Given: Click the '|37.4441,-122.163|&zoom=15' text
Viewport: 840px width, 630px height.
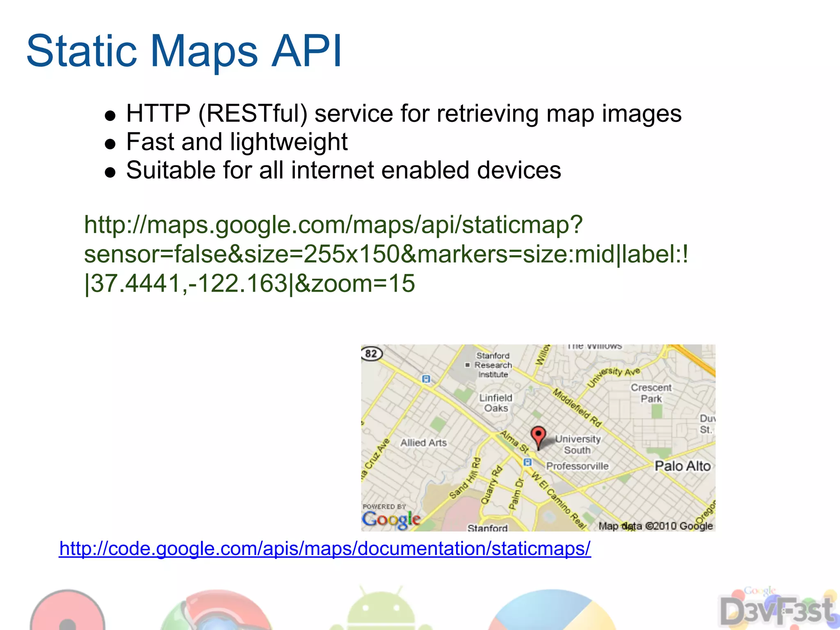Looking at the screenshot, I should pos(249,283).
